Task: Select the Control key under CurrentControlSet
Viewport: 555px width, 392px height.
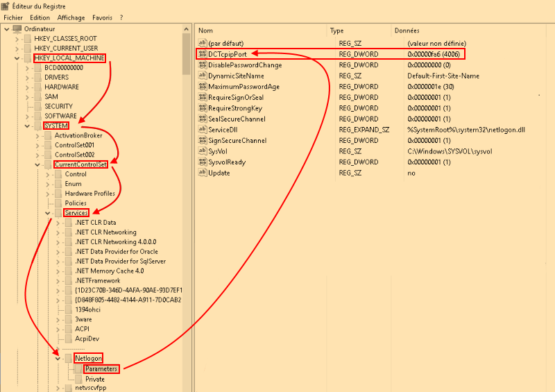Action: (x=76, y=174)
